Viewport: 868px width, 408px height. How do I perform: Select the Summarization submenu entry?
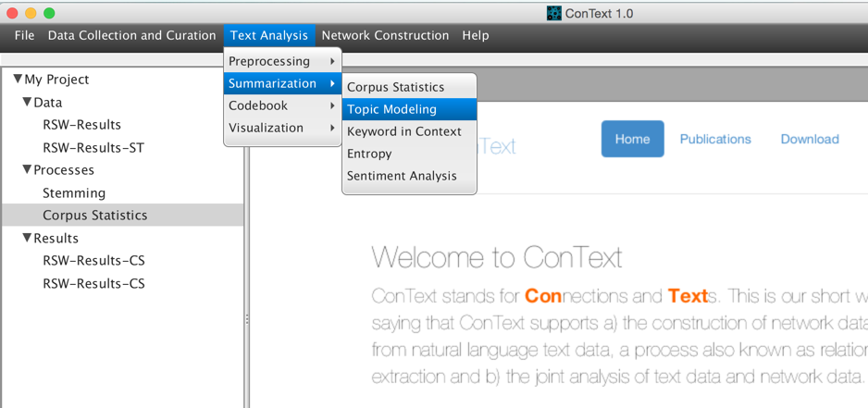click(x=282, y=83)
